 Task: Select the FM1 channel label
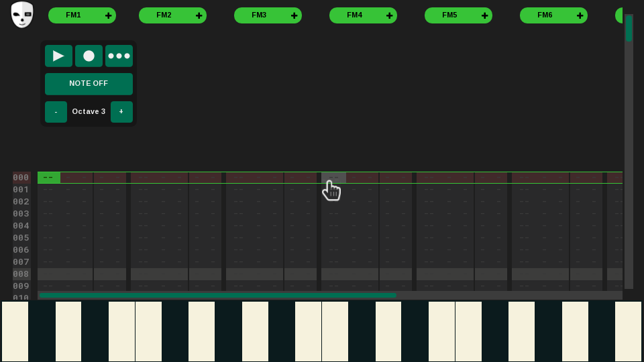[73, 15]
